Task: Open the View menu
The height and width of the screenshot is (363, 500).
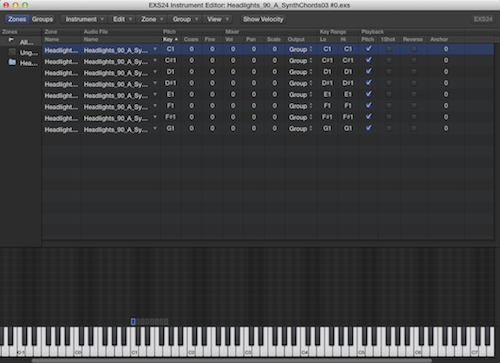Action: point(218,19)
